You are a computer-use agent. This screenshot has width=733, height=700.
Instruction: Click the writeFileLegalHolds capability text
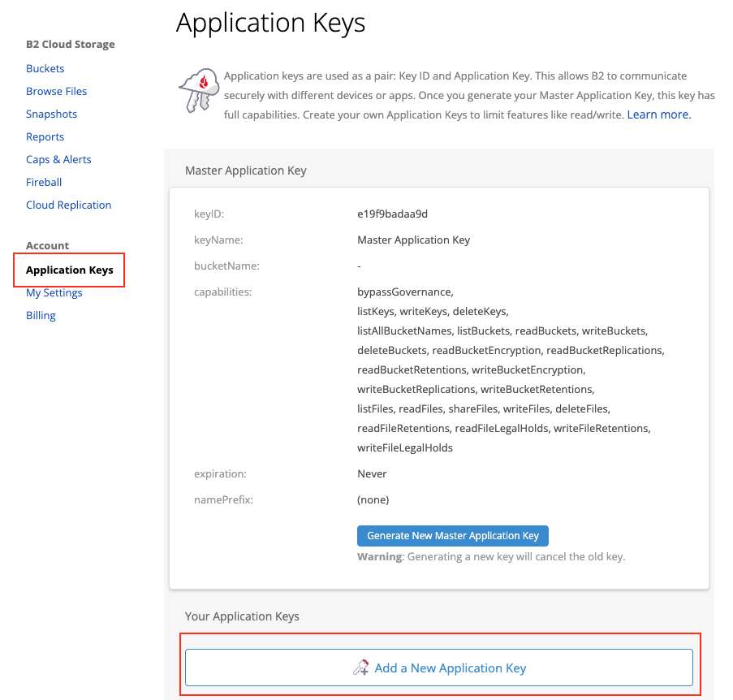[x=405, y=448]
